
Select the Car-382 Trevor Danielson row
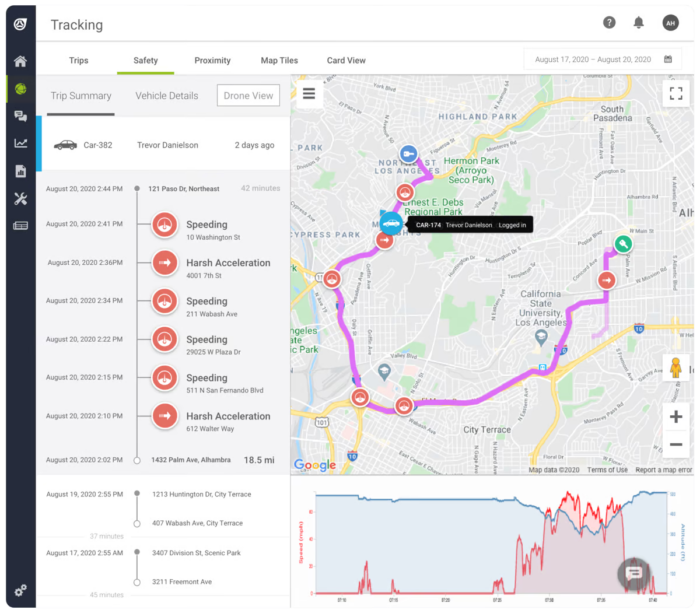(163, 145)
